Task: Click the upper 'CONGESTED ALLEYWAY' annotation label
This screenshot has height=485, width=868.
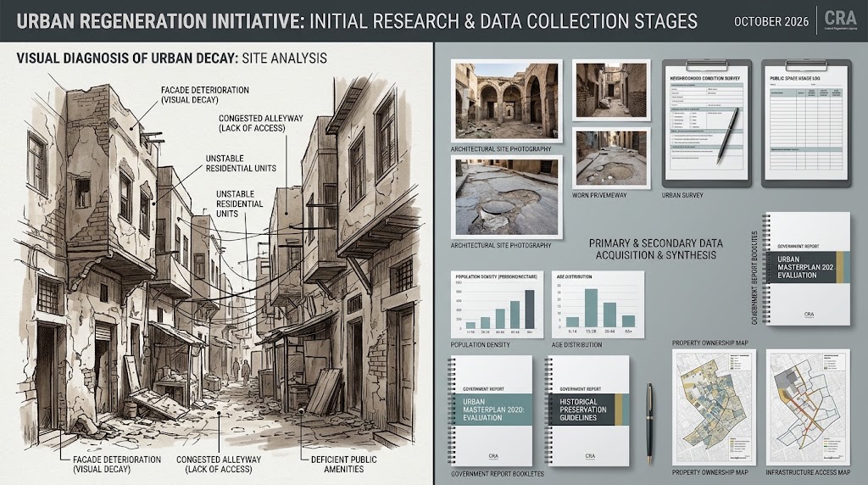Action: click(x=261, y=123)
